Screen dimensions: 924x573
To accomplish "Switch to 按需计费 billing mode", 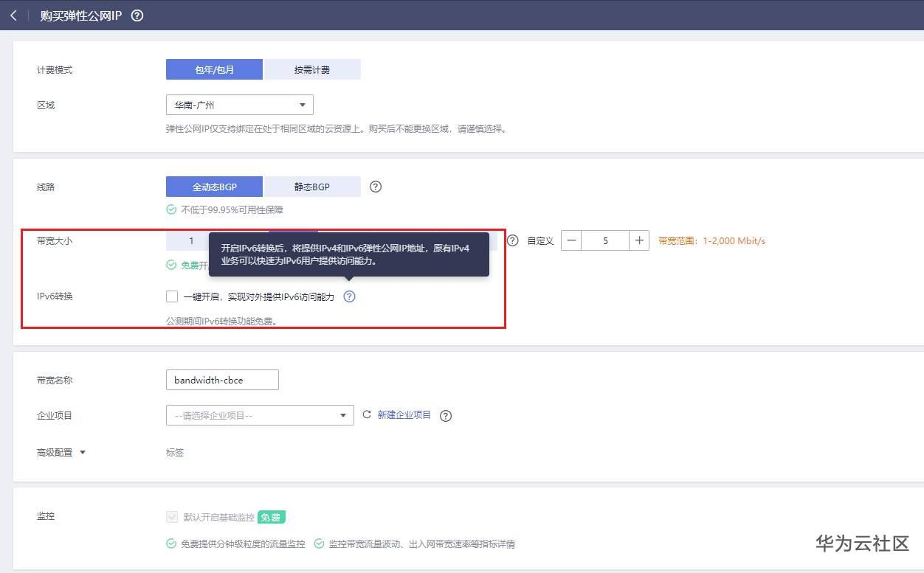I will 311,69.
